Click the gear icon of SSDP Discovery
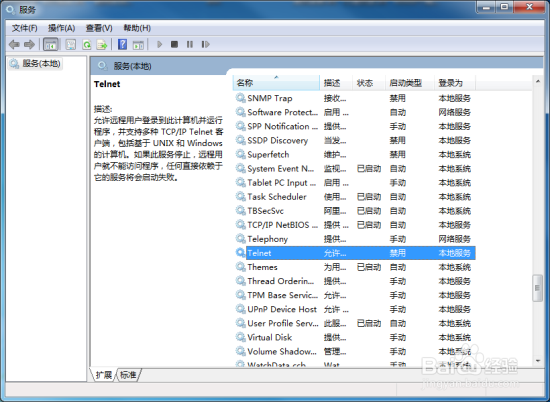This screenshot has height=402, width=550. click(x=240, y=140)
